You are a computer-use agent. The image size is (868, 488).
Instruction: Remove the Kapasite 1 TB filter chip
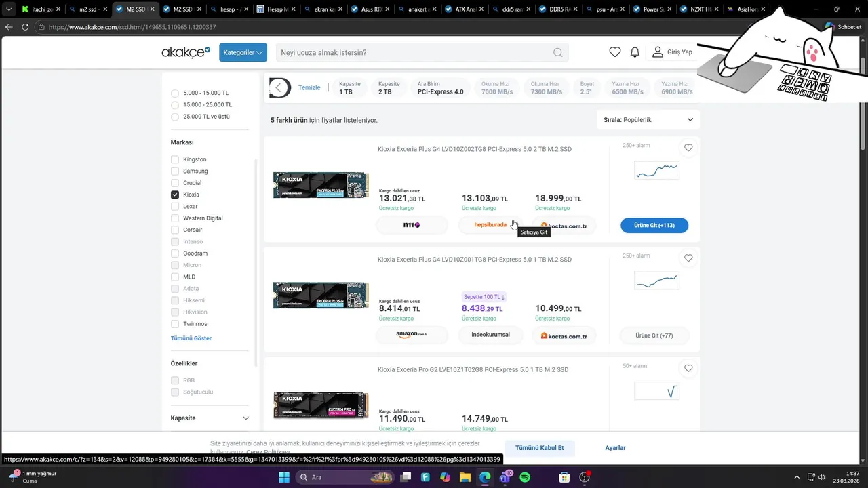pyautogui.click(x=350, y=87)
